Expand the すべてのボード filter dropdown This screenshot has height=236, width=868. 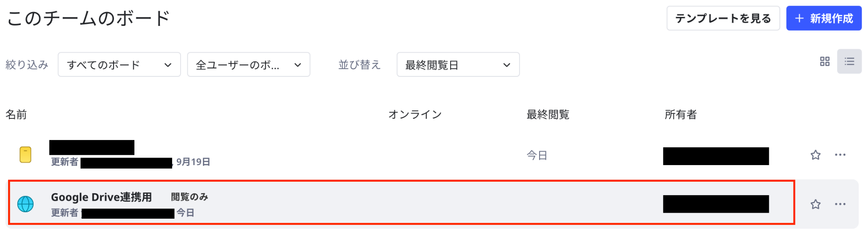[119, 65]
